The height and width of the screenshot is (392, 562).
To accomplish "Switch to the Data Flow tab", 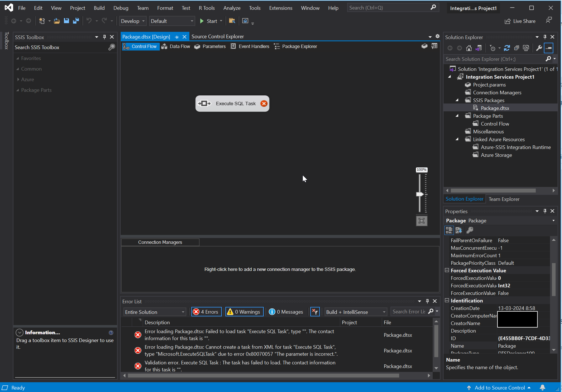I will point(179,46).
